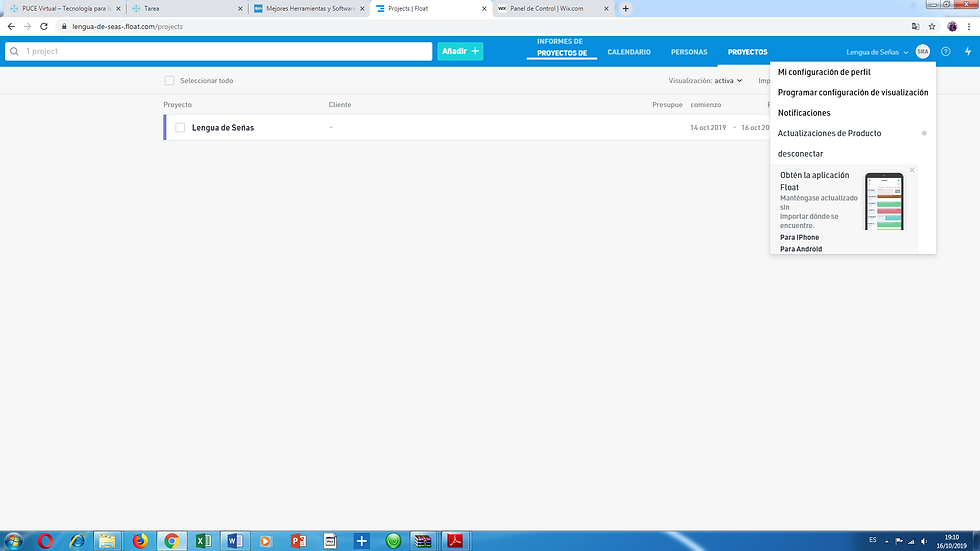Click the browser forward arrow
Image resolution: width=980 pixels, height=551 pixels.
28,26
